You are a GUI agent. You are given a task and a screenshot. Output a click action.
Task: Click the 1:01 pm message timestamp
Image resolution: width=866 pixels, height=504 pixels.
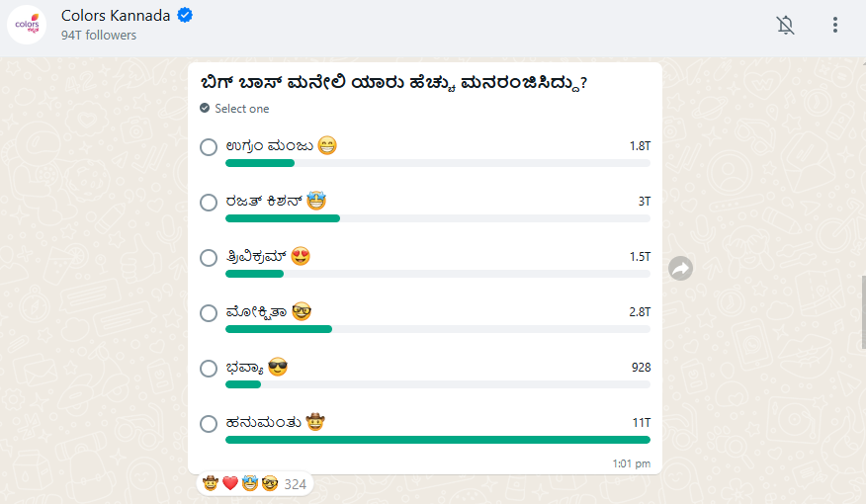click(632, 462)
